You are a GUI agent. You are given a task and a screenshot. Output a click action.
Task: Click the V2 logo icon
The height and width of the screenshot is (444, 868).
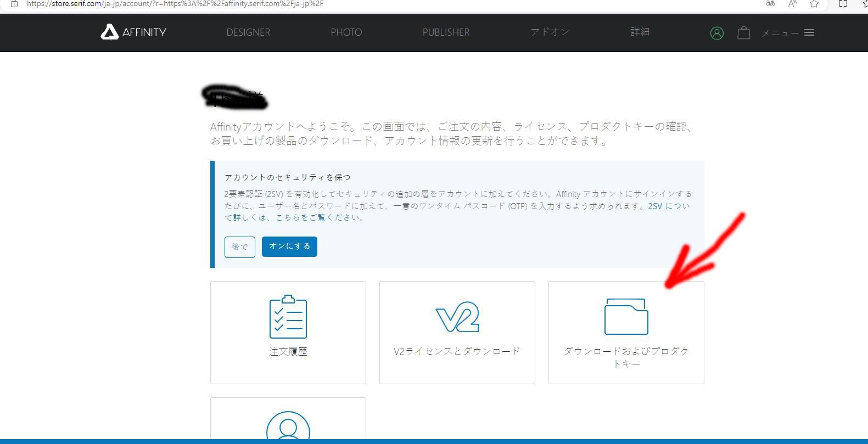pyautogui.click(x=457, y=317)
